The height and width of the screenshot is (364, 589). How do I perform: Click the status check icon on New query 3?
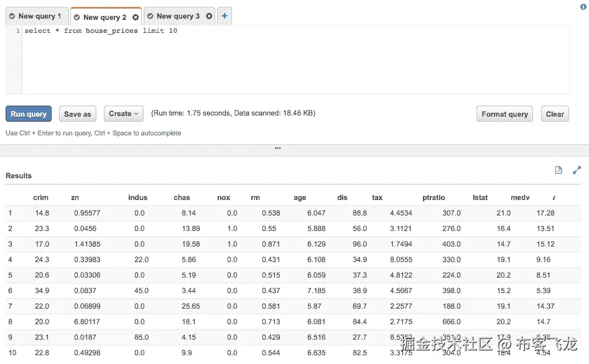[151, 16]
